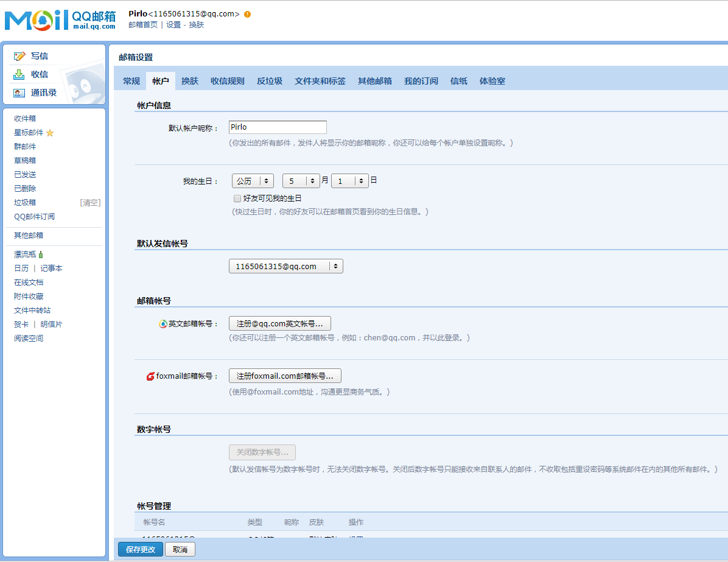Click the compose mail (写信) icon
Screen dimensions: 728x562
[19, 56]
